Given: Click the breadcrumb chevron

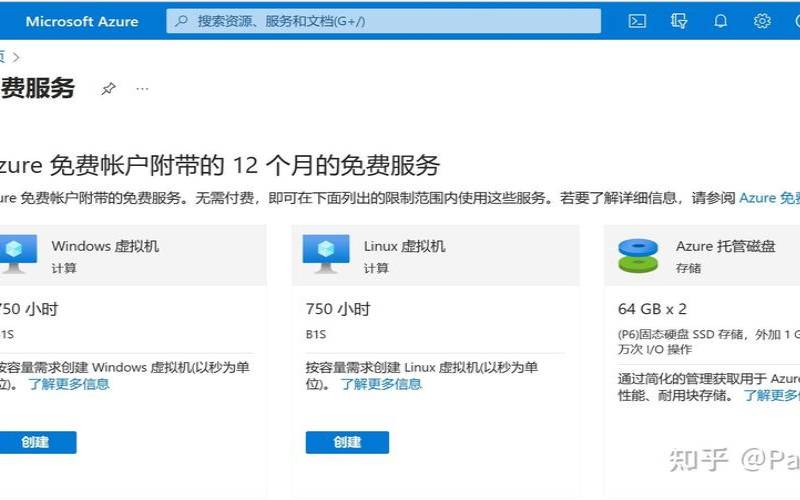Looking at the screenshot, I should [x=16, y=57].
